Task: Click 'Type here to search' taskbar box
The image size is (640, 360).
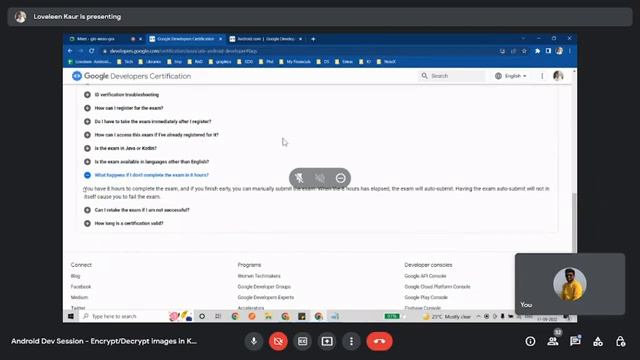Action: pyautogui.click(x=122, y=316)
